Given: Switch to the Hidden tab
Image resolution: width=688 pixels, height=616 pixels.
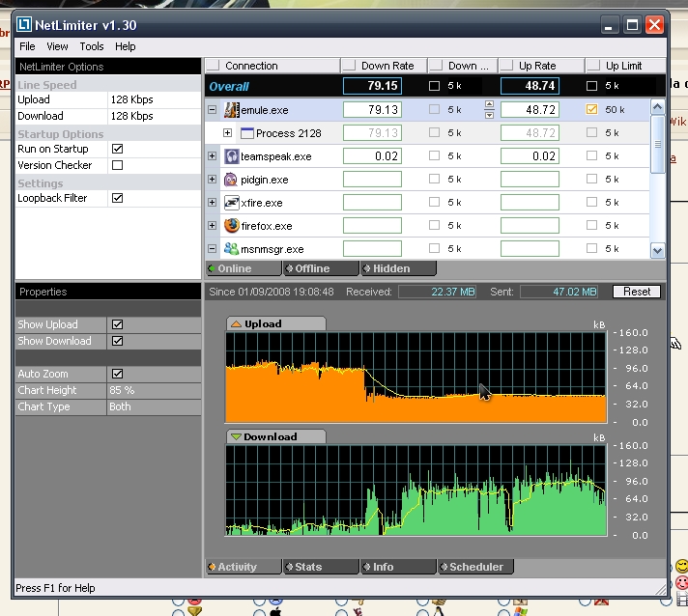Looking at the screenshot, I should [398, 268].
